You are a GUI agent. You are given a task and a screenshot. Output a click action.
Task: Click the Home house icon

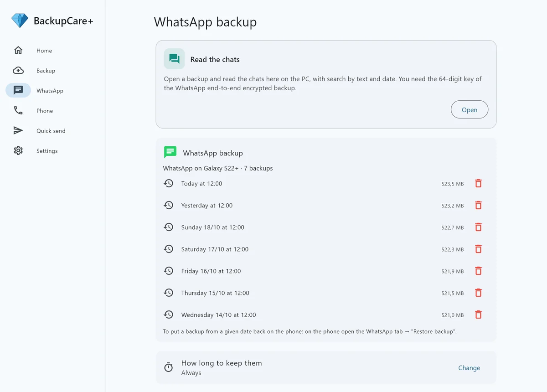18,51
